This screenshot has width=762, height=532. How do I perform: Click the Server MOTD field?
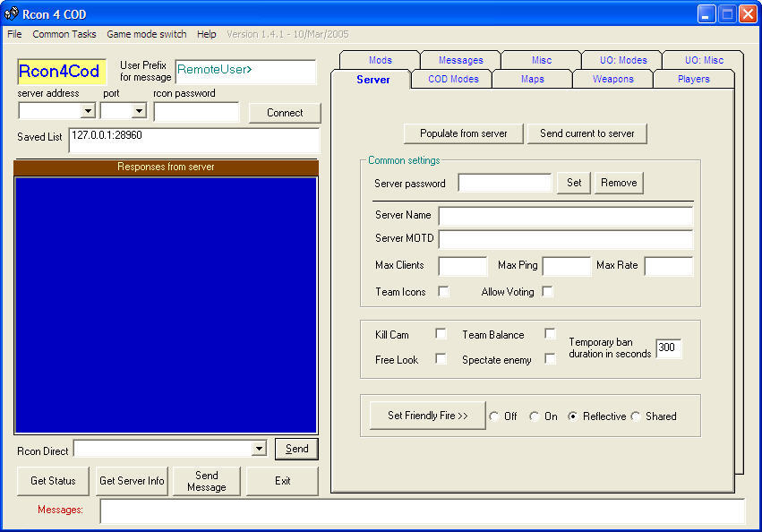point(566,239)
